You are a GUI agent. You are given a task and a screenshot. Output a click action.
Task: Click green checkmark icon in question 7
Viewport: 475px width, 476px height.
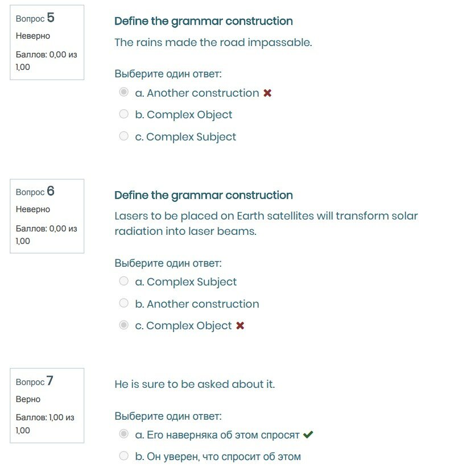308,435
